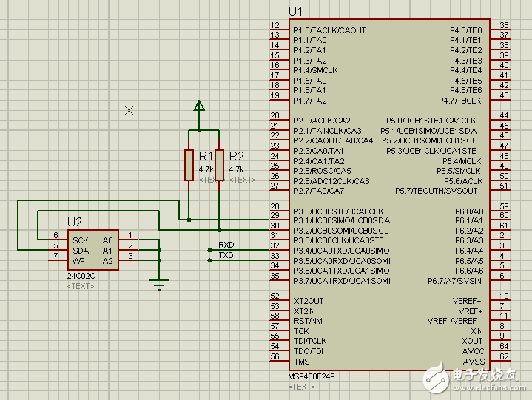Click pin P1.4/SMCLK on U1
Viewport: 532px width, 400px height.
316,70
